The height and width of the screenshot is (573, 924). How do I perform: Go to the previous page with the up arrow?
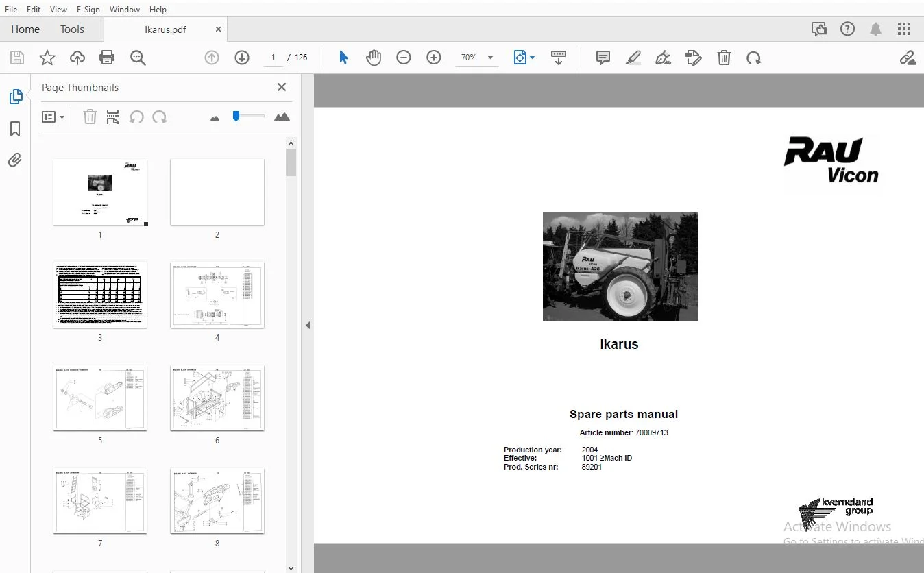click(x=212, y=58)
